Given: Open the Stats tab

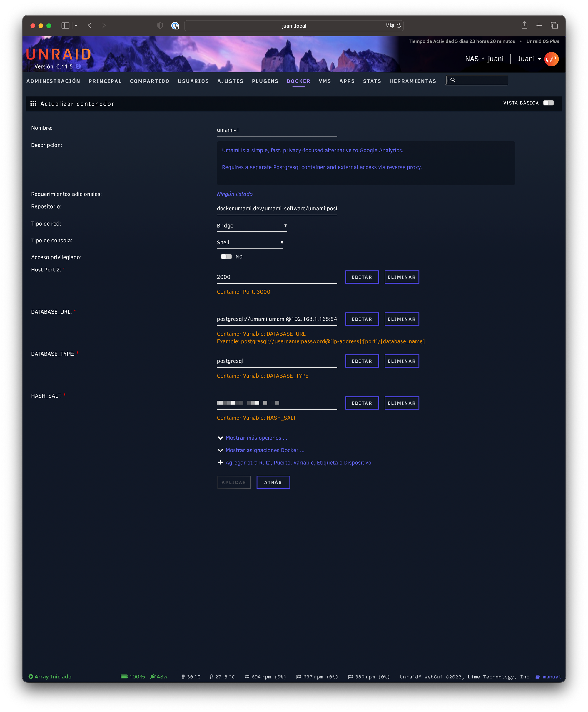Looking at the screenshot, I should pos(372,81).
